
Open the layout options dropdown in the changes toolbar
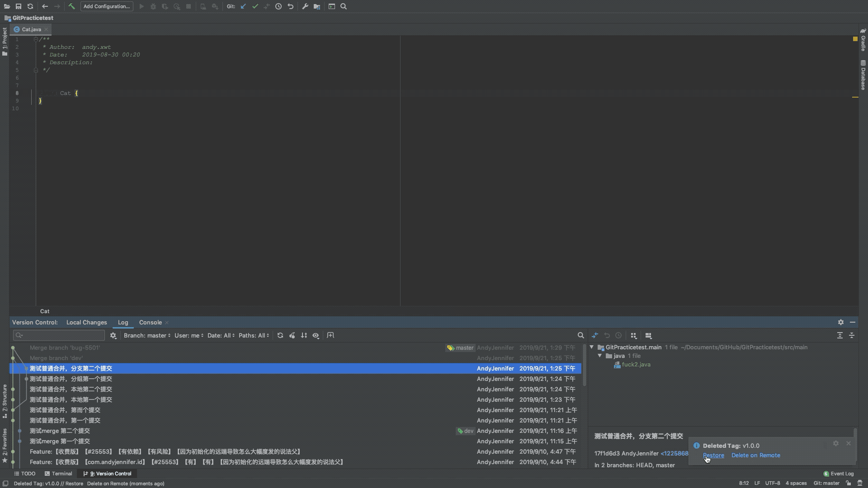(x=648, y=335)
